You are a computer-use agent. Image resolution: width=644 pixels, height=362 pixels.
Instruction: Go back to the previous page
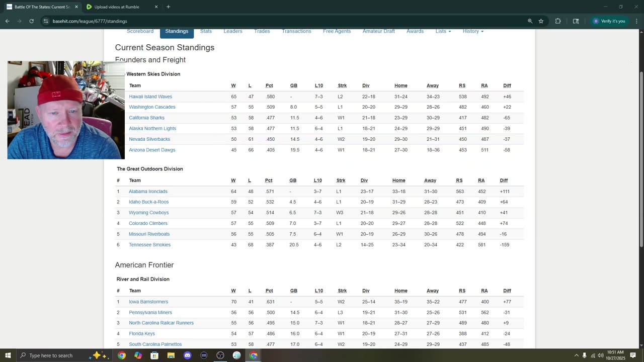(x=7, y=21)
